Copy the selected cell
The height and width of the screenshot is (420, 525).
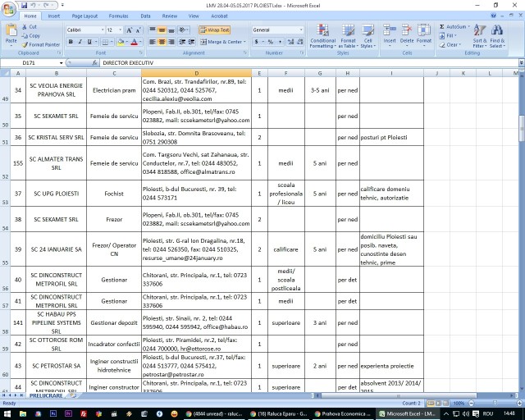31,35
